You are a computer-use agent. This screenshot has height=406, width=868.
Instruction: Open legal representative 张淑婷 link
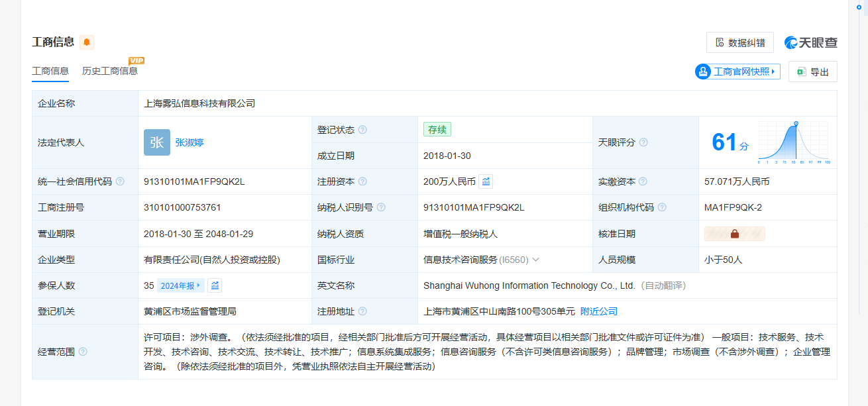[190, 142]
